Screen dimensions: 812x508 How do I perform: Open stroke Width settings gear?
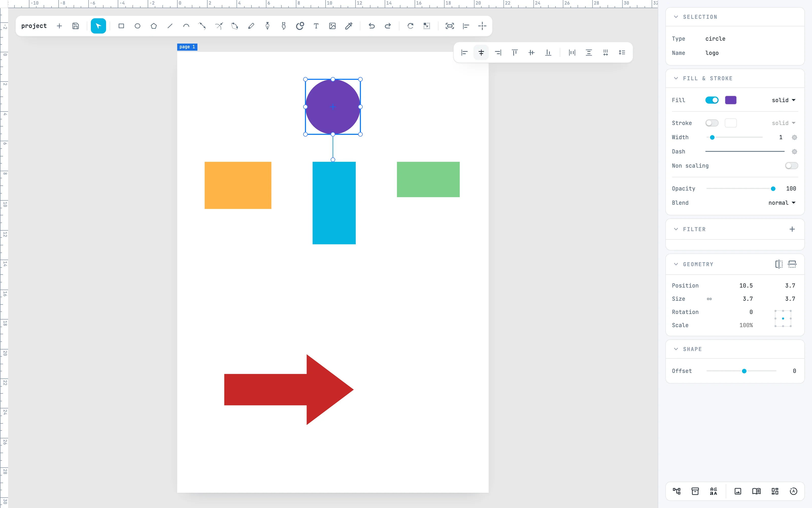pyautogui.click(x=794, y=137)
